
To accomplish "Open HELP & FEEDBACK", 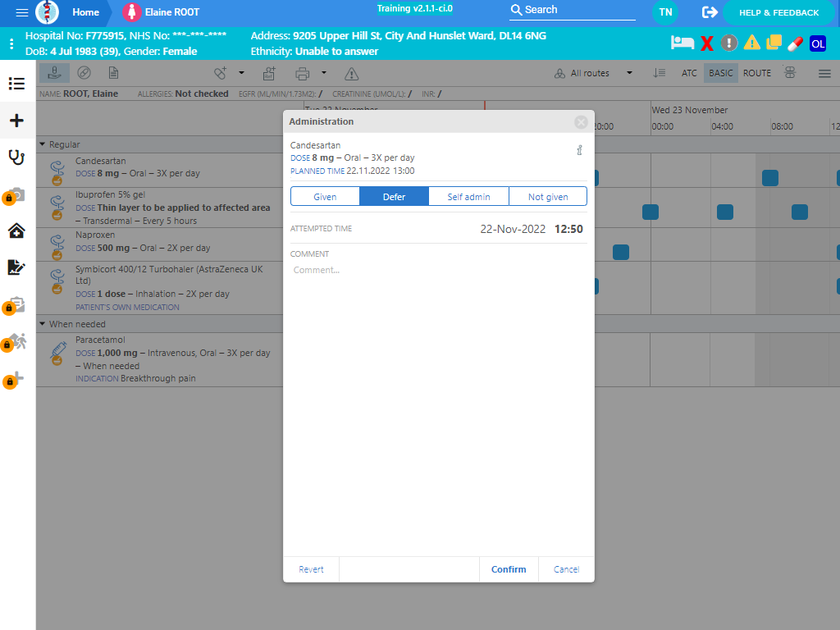I will (779, 12).
